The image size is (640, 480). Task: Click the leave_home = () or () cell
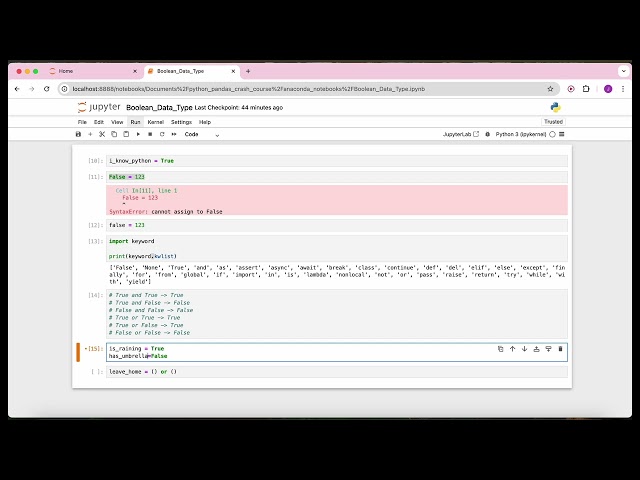coord(337,372)
